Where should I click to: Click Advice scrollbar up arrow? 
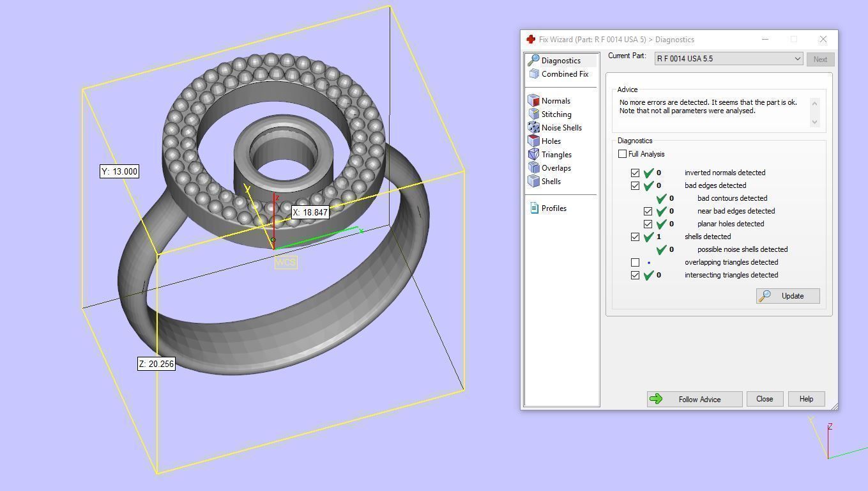[814, 102]
